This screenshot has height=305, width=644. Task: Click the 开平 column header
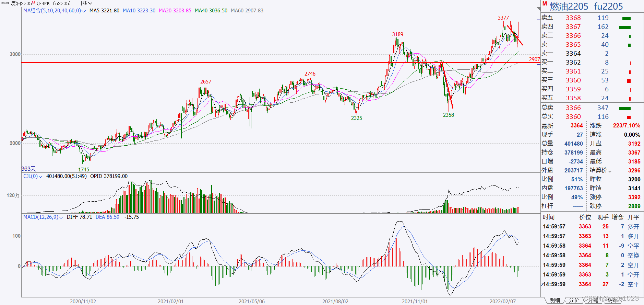click(633, 217)
